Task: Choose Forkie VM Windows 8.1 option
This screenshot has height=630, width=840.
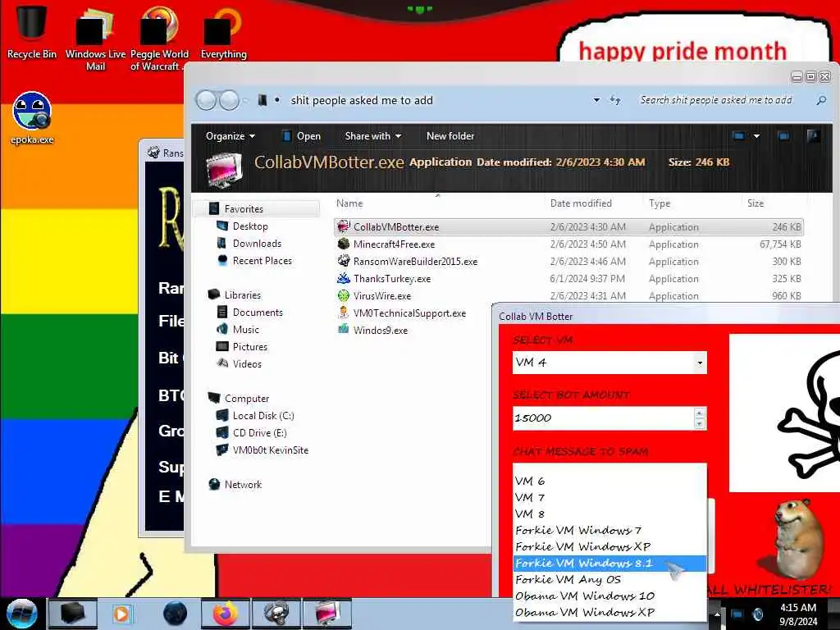Action: pyautogui.click(x=609, y=563)
